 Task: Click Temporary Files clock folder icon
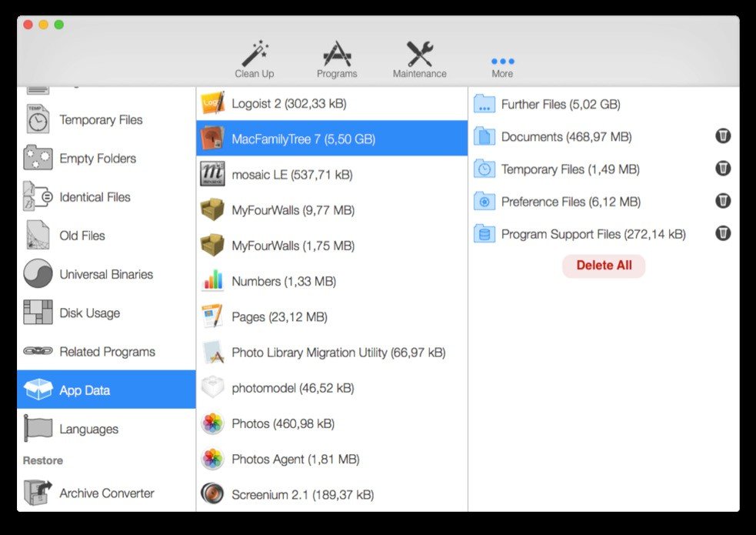pyautogui.click(x=484, y=169)
